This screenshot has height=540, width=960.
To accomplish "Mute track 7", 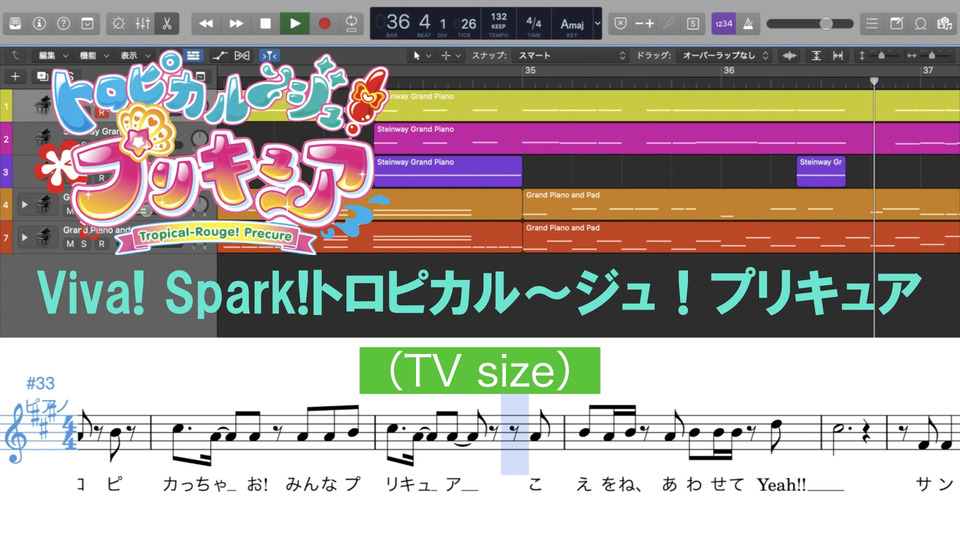I will (x=70, y=244).
